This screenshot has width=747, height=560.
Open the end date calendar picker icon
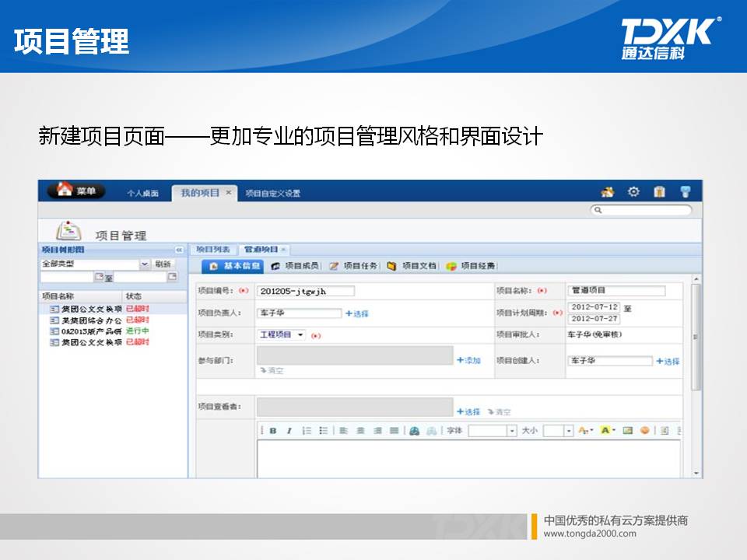(173, 276)
